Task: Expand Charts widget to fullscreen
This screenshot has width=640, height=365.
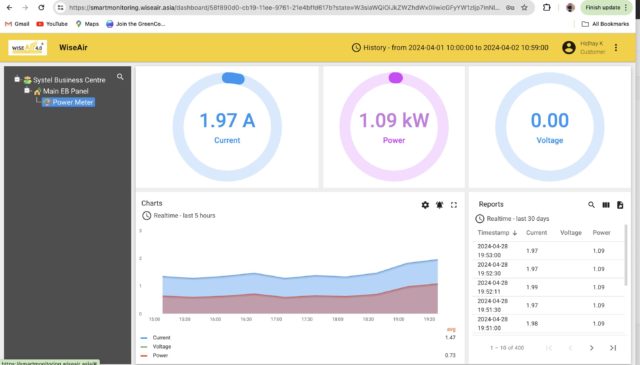Action: point(454,205)
